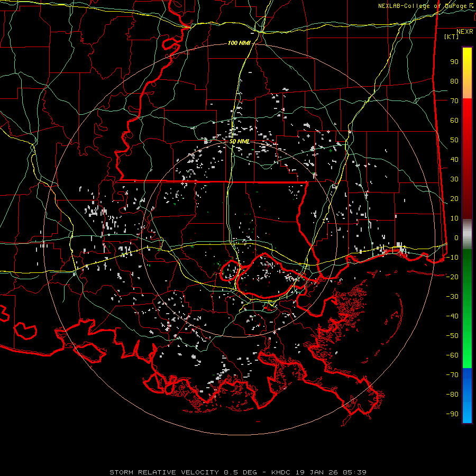Click the 90 value on the velocity scale
Viewport: 476px width, 476px height.
coord(454,62)
